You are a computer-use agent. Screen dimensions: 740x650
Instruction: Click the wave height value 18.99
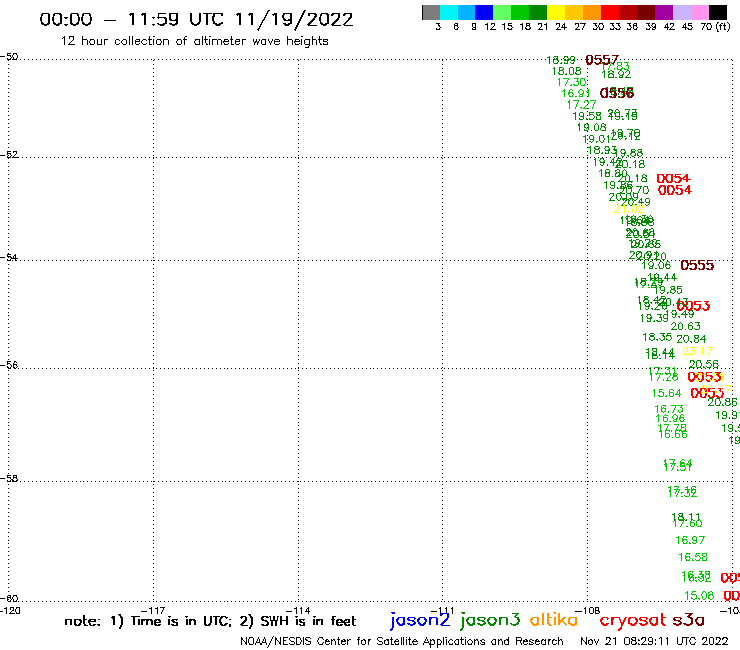click(x=561, y=60)
